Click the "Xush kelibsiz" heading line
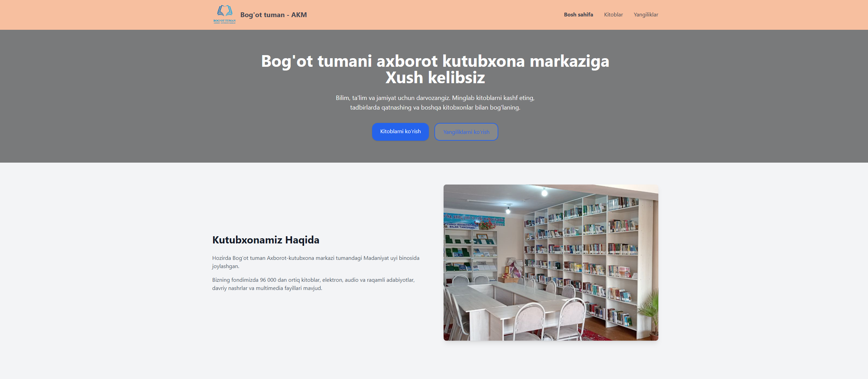 point(435,78)
